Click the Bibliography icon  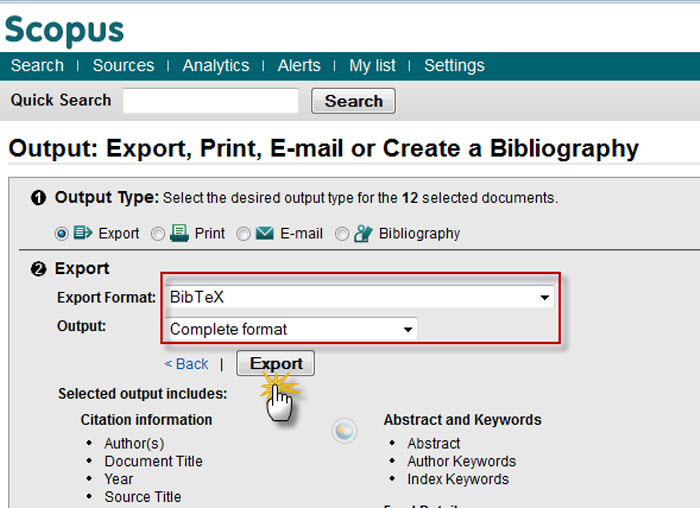pyautogui.click(x=363, y=233)
